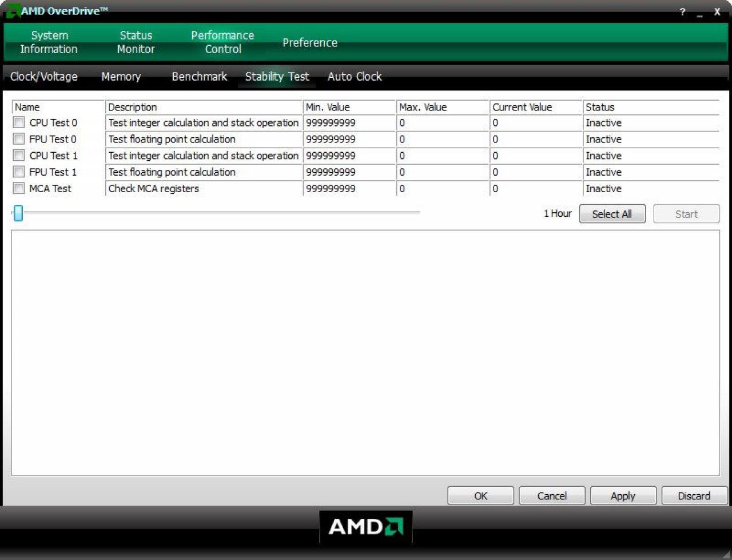Click the AMD OverDrive title bar icon
The width and height of the screenshot is (732, 560).
tap(13, 11)
